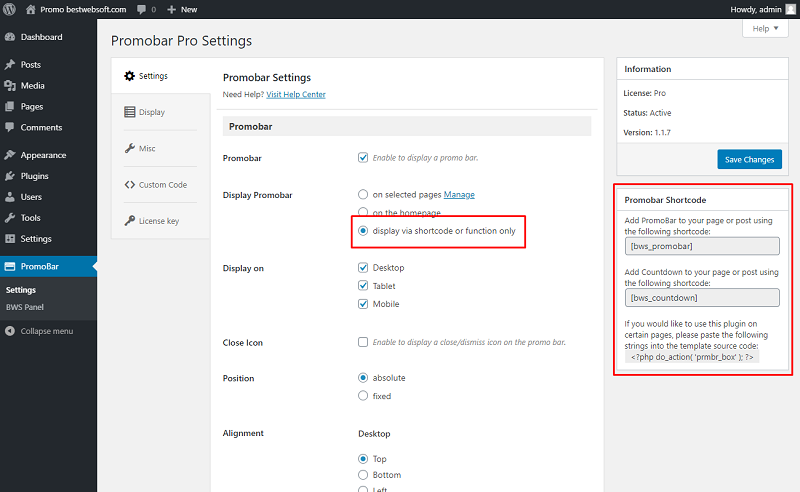Click the Users person icon
This screenshot has width=800, height=492.
coord(10,196)
